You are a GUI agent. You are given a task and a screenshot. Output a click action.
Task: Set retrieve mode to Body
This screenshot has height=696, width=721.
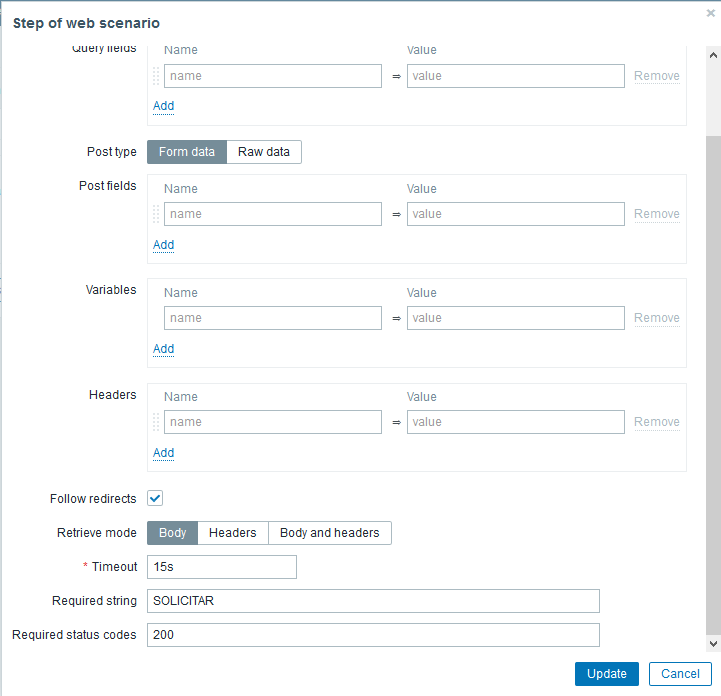pos(173,533)
